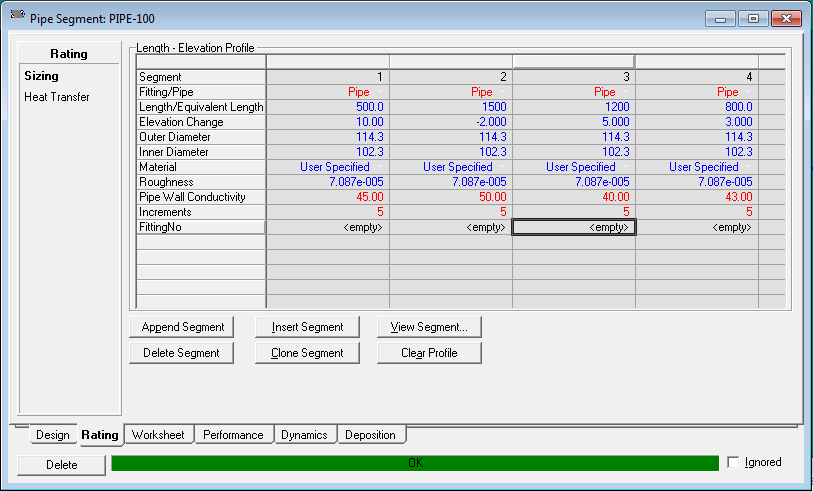The height and width of the screenshot is (491, 813).
Task: Click the Clear Profile button
Action: coord(429,353)
